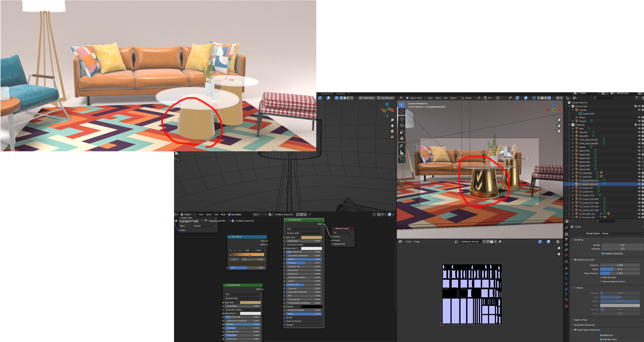Expand the Depth of Field panel
644x342 pixels.
point(581,320)
